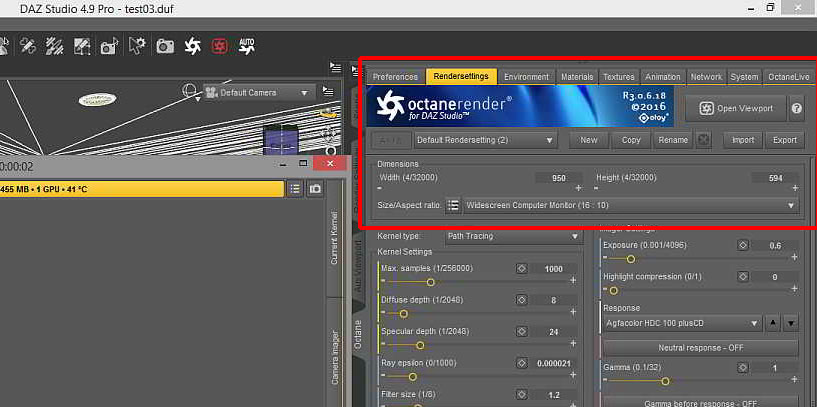Open the vertical Octane side tab
Viewport: 817px width, 407px height.
click(358, 334)
